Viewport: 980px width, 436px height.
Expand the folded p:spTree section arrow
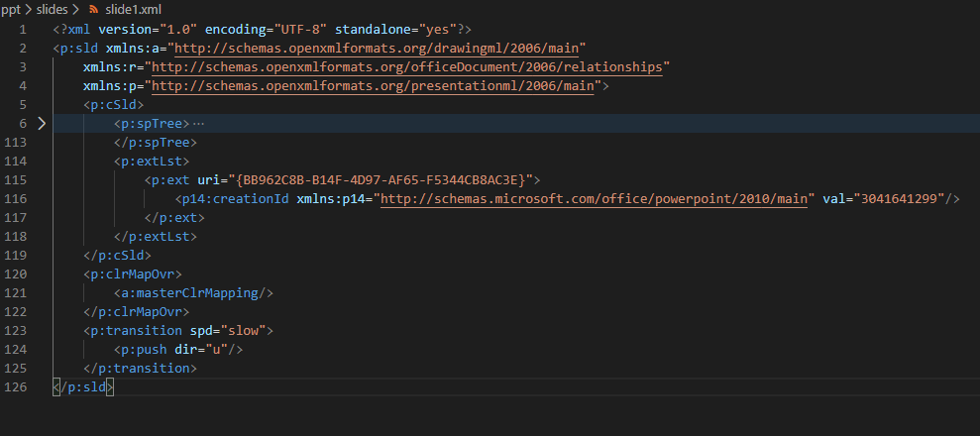(x=41, y=123)
